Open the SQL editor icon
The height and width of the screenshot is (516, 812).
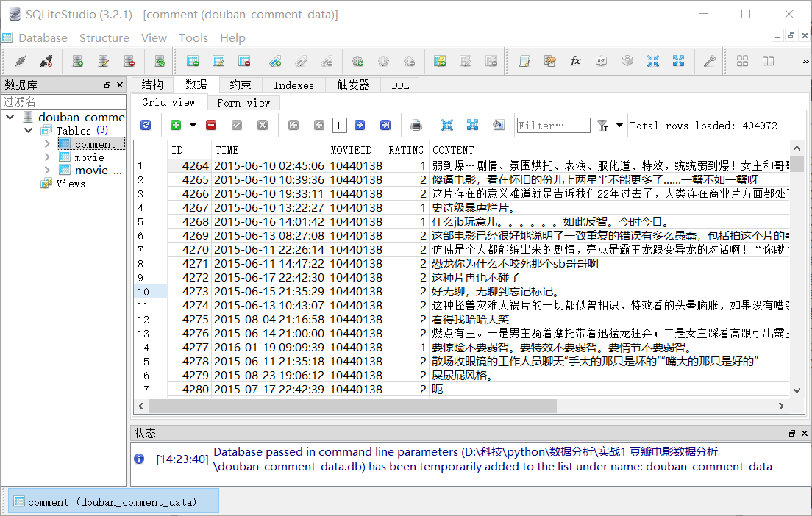(524, 61)
